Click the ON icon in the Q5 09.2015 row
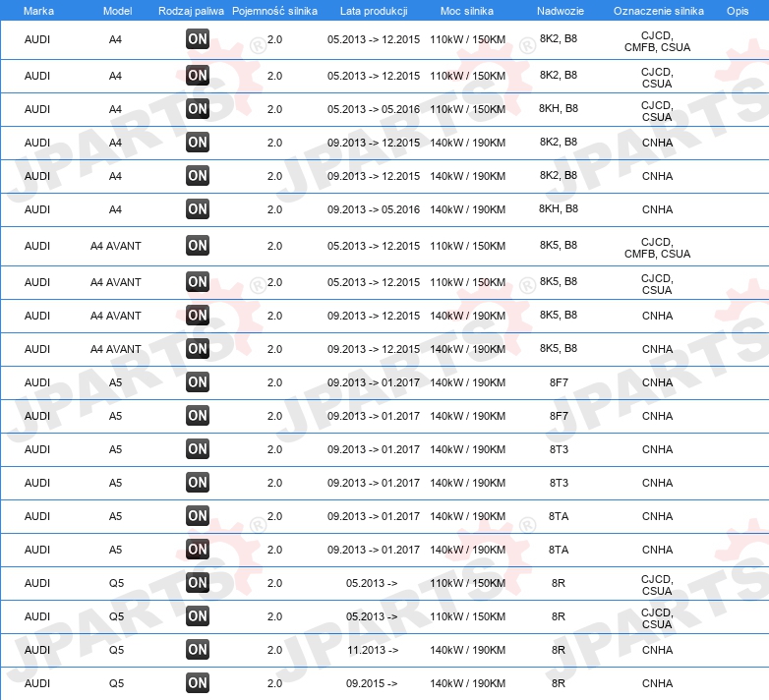 pos(198,683)
